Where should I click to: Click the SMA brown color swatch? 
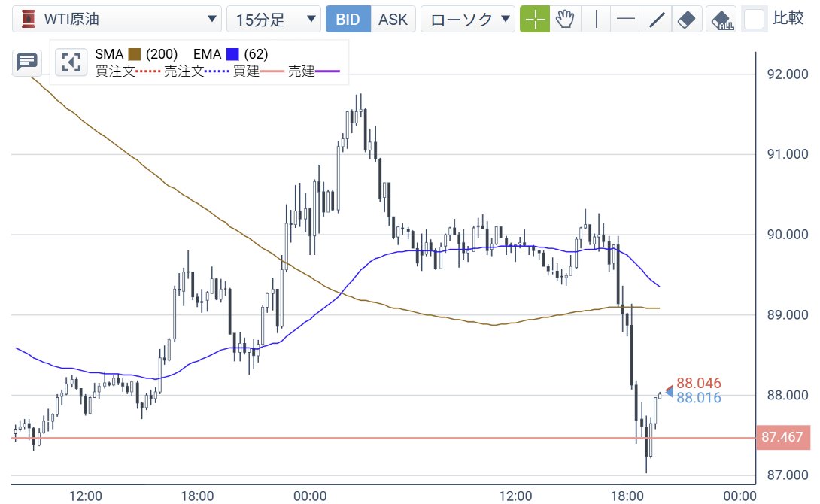click(135, 54)
